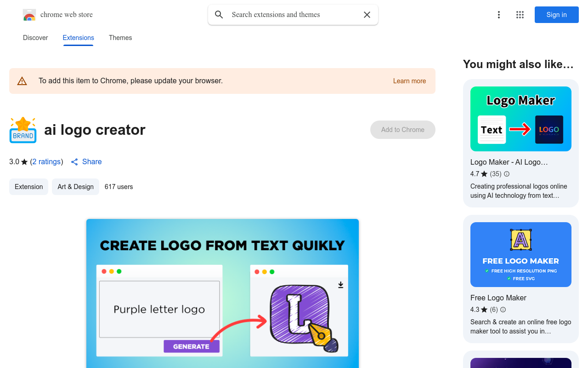588x368 pixels.
Task: Click the Free Logo Maker description text
Action: (520, 327)
